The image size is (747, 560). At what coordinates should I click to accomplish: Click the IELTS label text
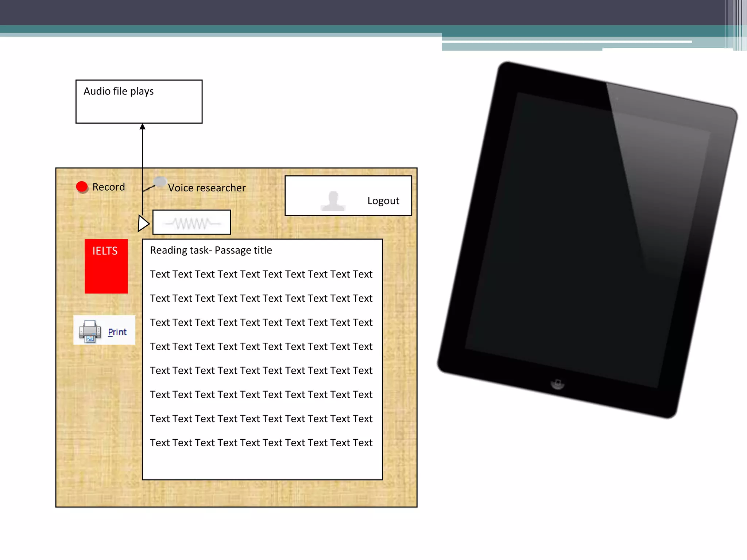(105, 251)
